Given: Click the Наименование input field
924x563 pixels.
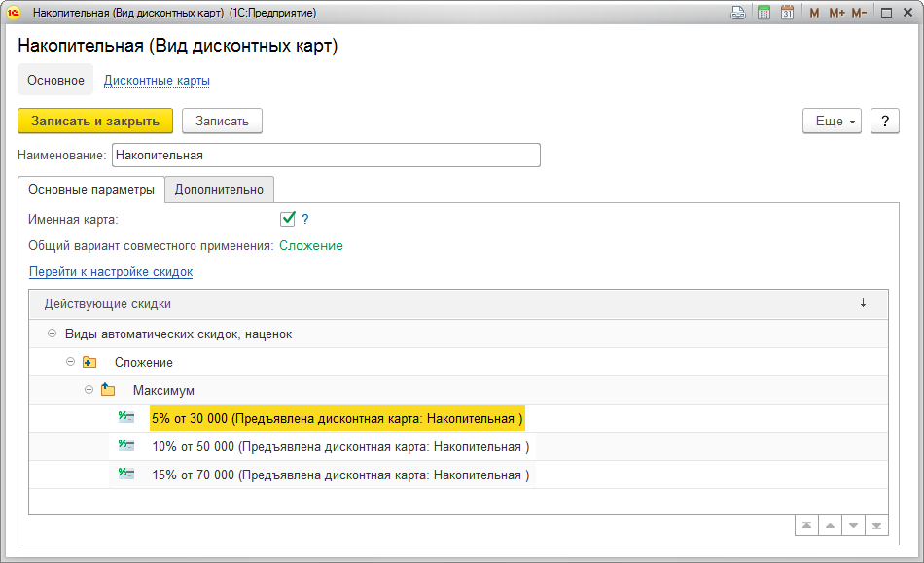Looking at the screenshot, I should click(326, 156).
